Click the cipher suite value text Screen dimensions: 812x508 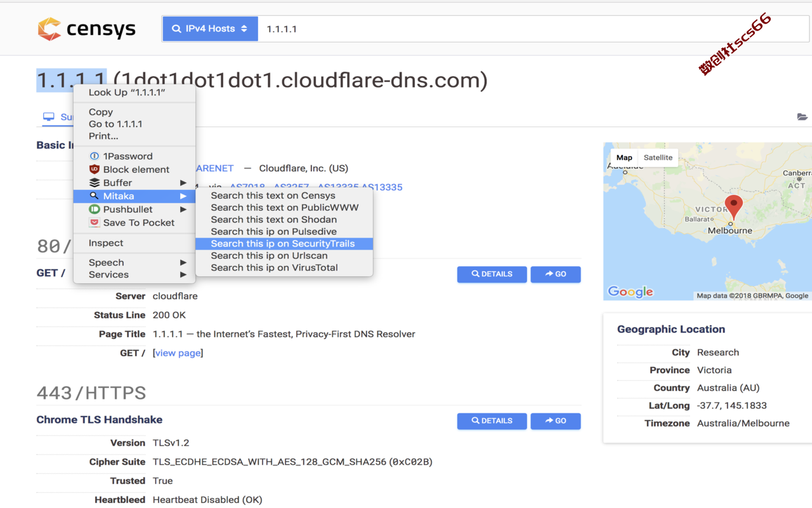[292, 462]
